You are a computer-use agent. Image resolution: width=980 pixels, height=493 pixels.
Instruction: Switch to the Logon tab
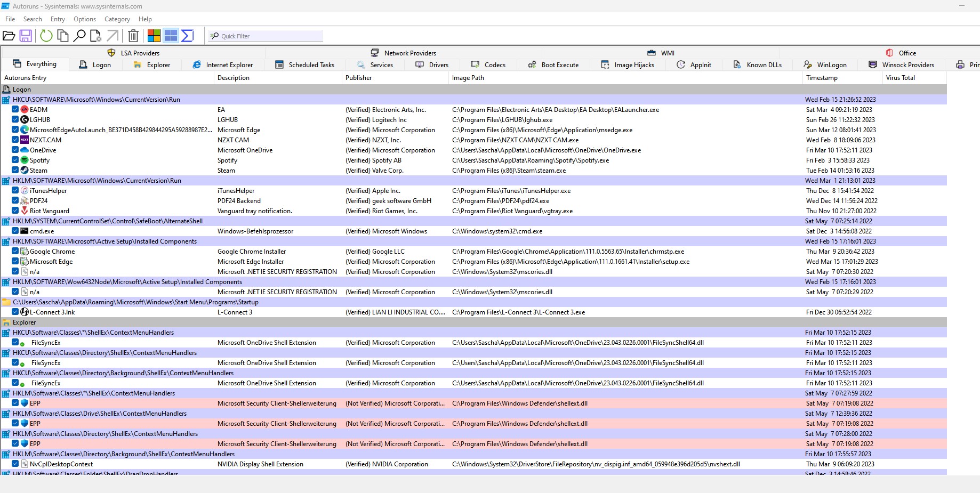point(95,65)
